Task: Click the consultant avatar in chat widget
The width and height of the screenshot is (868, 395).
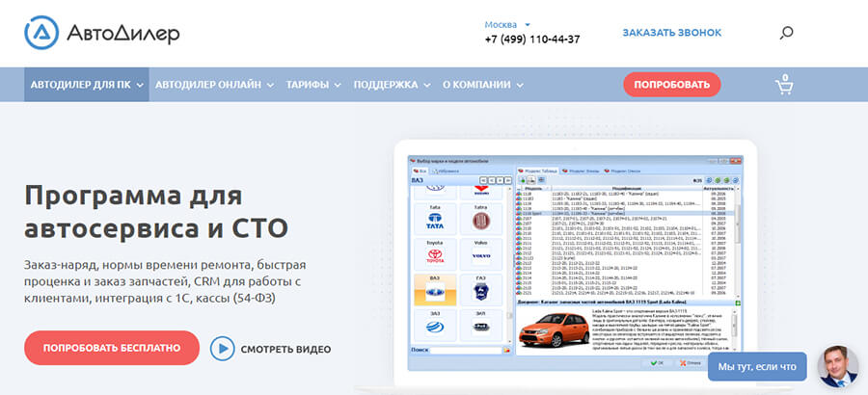Action: 836,366
